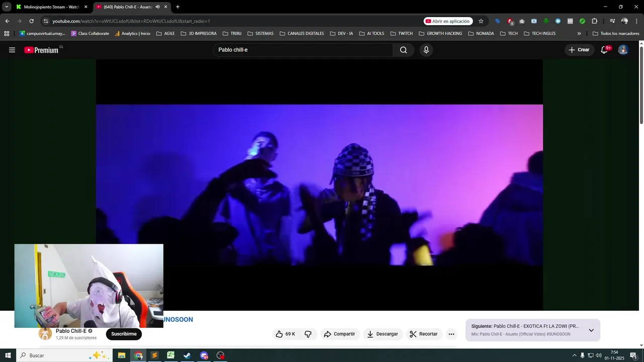Open the Todos los marcadores folder

point(616,34)
